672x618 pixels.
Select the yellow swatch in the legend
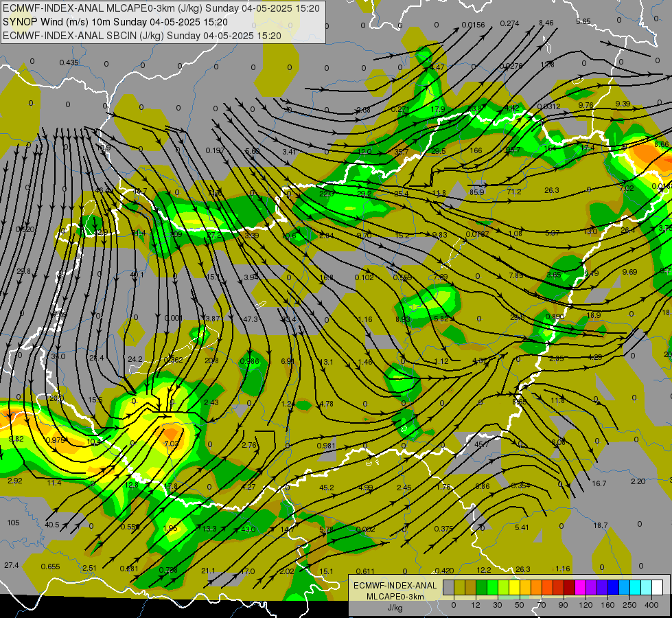(x=514, y=587)
